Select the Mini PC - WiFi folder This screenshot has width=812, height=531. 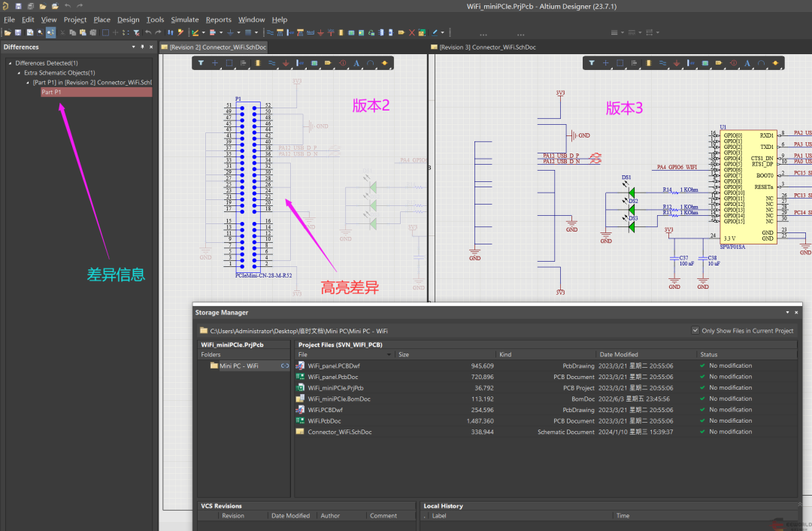(x=238, y=366)
